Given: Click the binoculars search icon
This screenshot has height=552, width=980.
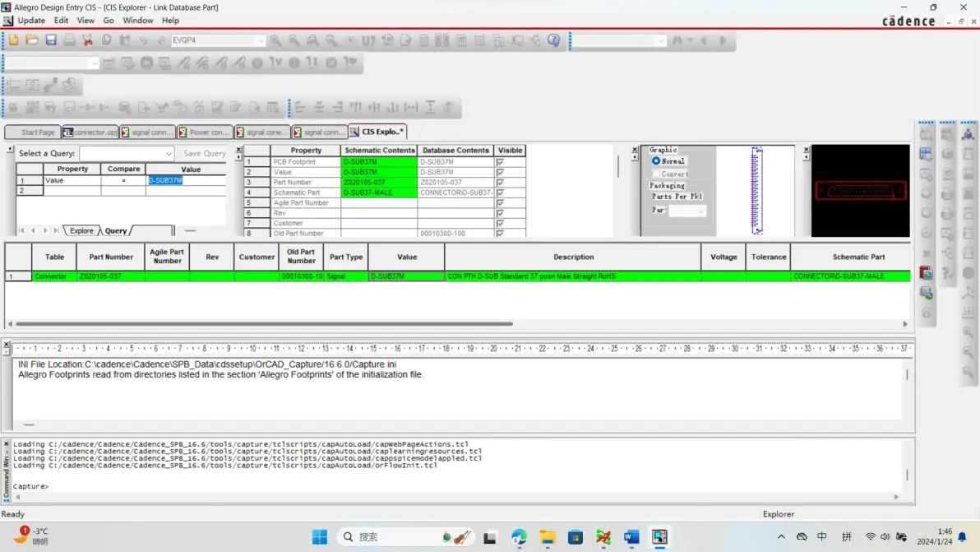Looking at the screenshot, I should click(x=677, y=40).
